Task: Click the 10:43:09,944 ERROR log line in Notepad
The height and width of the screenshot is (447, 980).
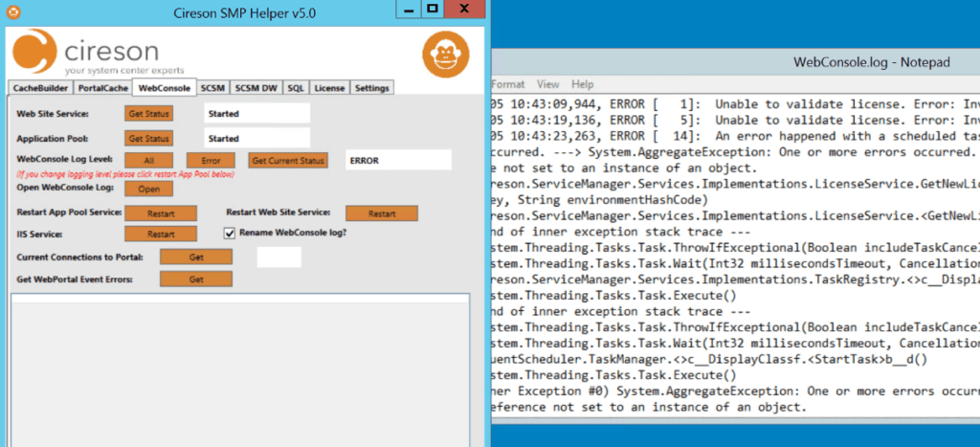Action: coord(736,103)
